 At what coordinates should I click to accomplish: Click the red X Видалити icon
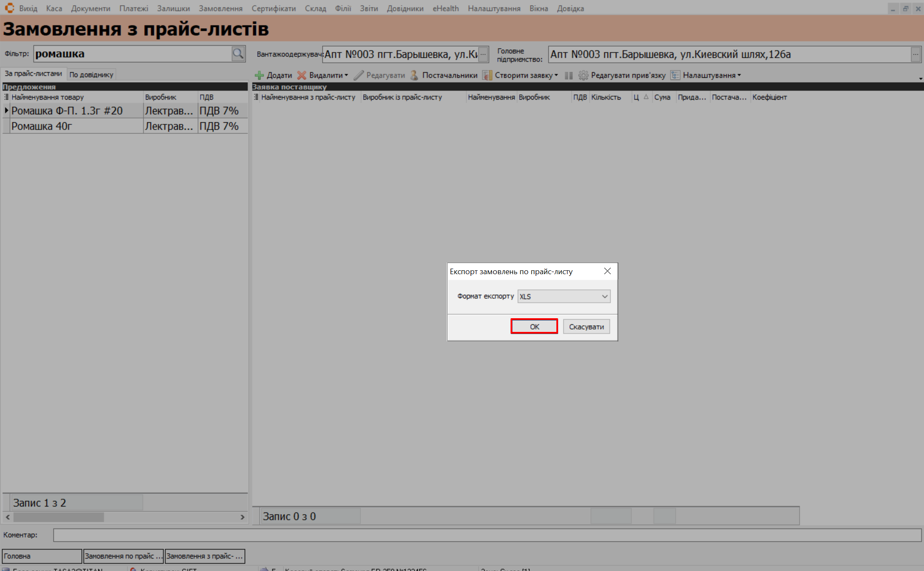pos(302,75)
